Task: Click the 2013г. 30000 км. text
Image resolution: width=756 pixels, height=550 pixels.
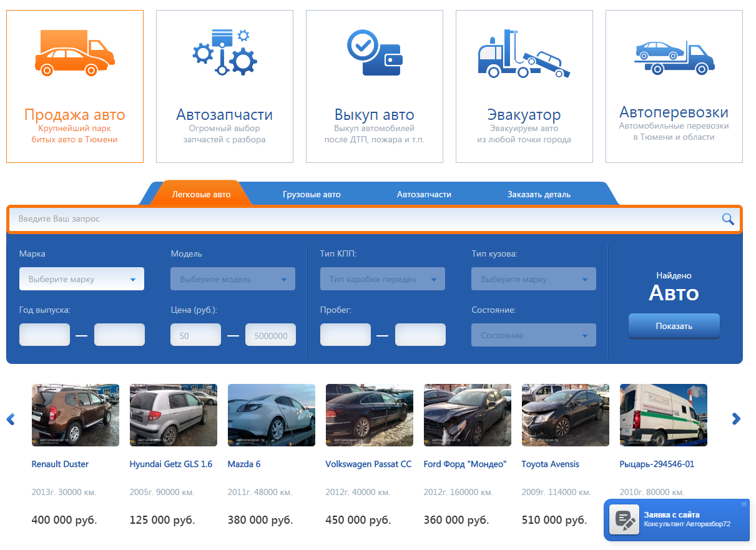Action: tap(64, 492)
